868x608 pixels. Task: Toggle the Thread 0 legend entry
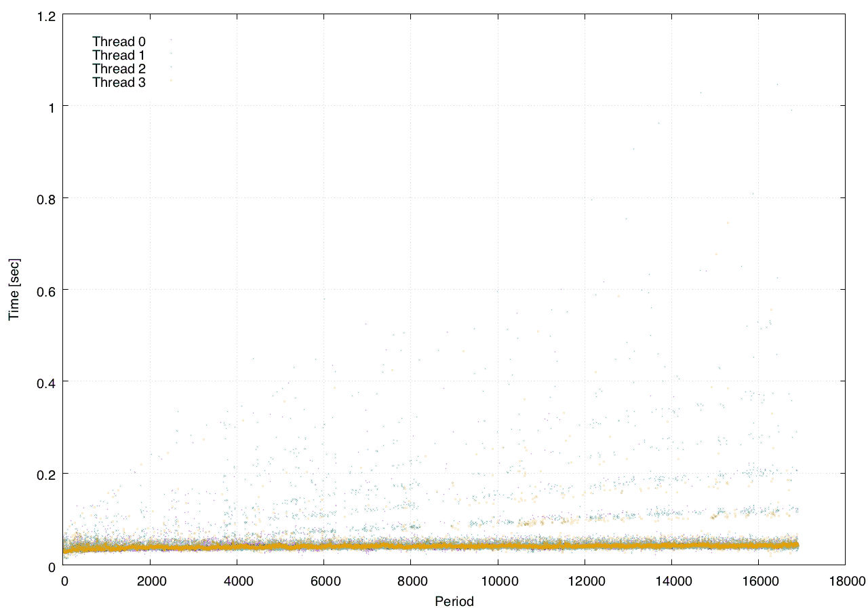pos(119,41)
